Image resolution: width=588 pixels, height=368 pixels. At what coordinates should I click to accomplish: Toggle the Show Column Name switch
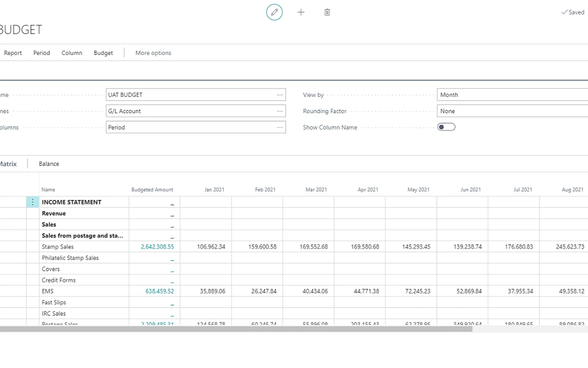click(x=446, y=127)
